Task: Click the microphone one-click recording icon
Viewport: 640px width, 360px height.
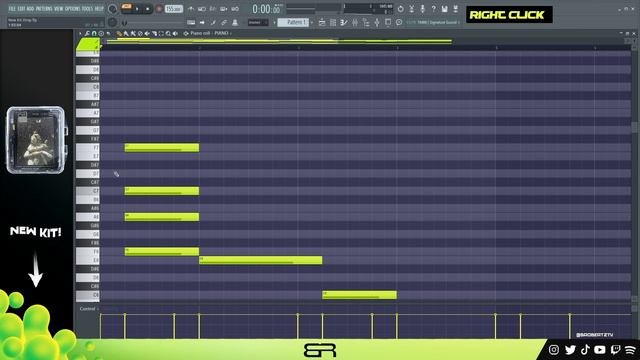Action: click(422, 9)
